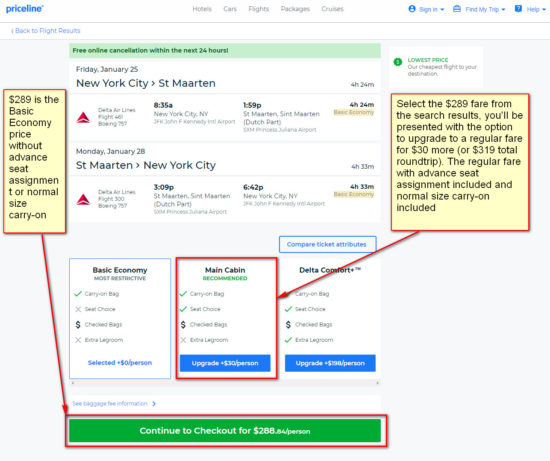550x461 pixels.
Task: Click the St Maarten › New York City heading
Action: point(146,165)
